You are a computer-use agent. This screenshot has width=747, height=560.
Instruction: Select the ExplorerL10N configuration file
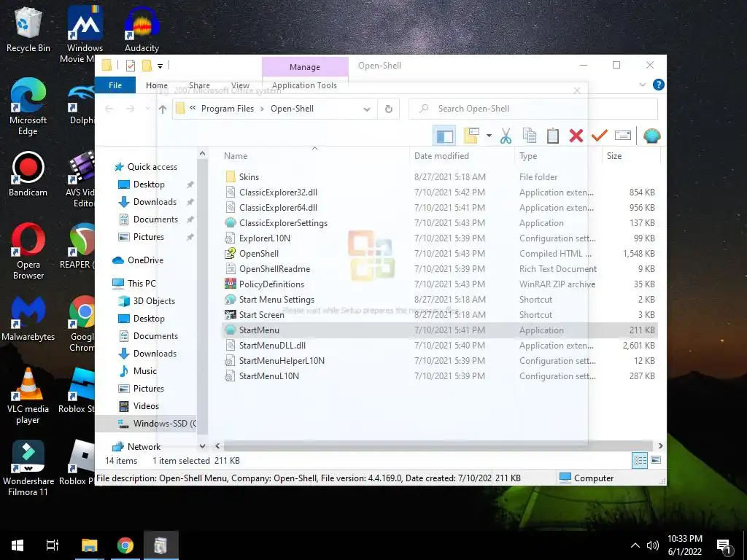pos(264,238)
